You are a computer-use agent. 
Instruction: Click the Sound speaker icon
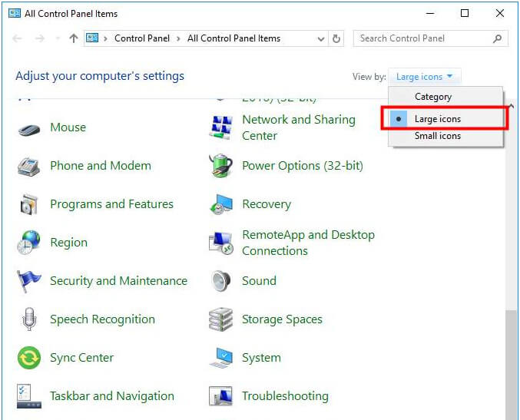[x=221, y=281]
